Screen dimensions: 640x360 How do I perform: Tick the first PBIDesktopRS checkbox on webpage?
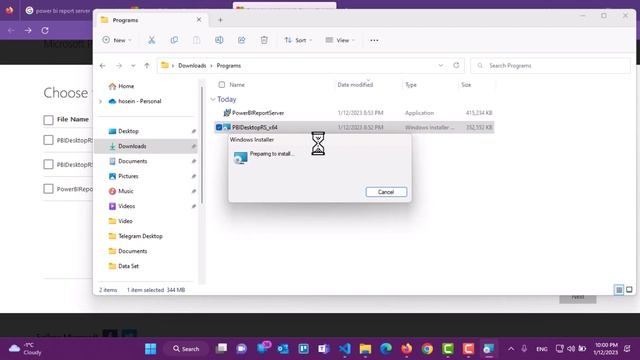(48, 140)
